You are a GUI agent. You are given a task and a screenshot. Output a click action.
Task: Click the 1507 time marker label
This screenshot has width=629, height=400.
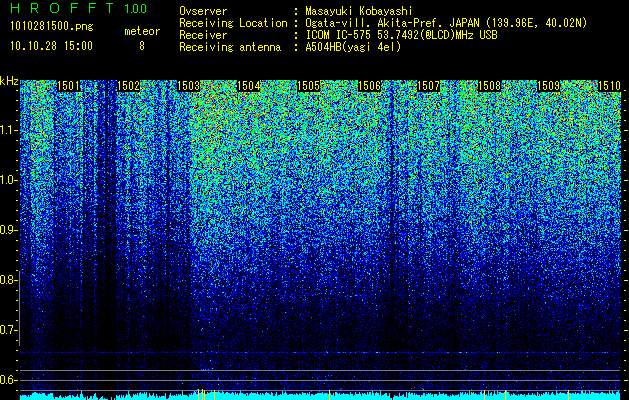coord(428,86)
